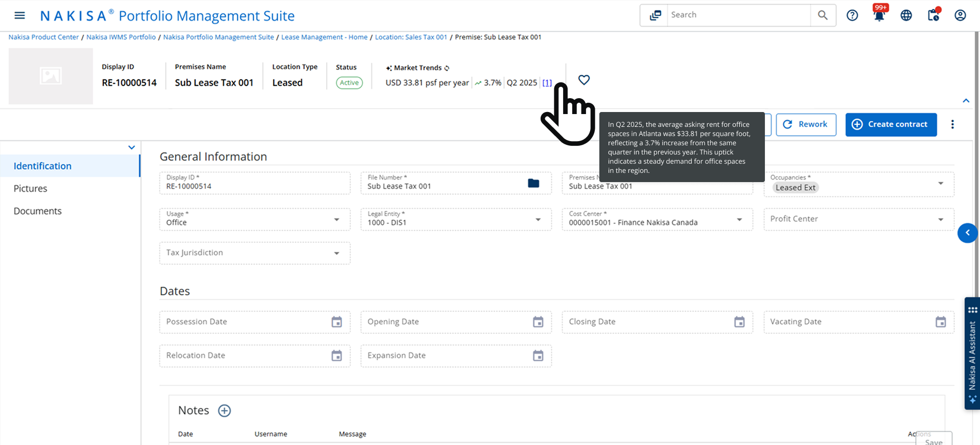Click the Create contract button

click(891, 124)
